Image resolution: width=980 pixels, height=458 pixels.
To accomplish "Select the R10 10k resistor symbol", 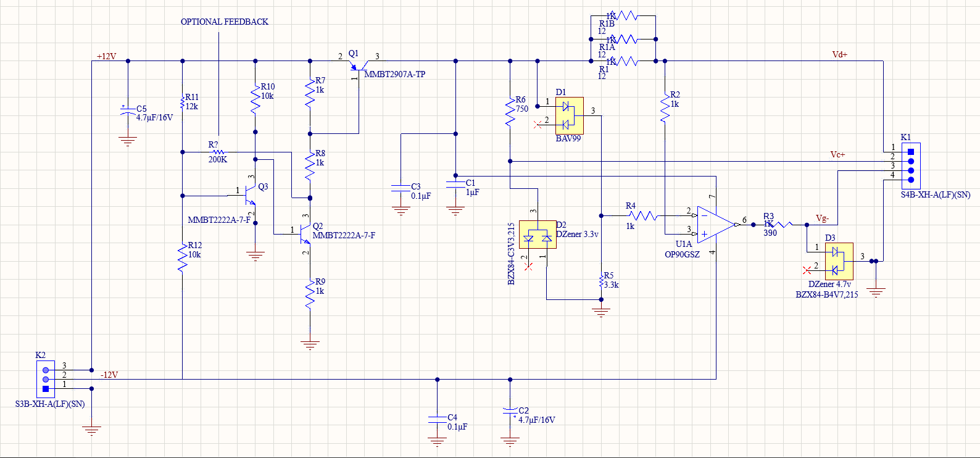I will (255, 100).
